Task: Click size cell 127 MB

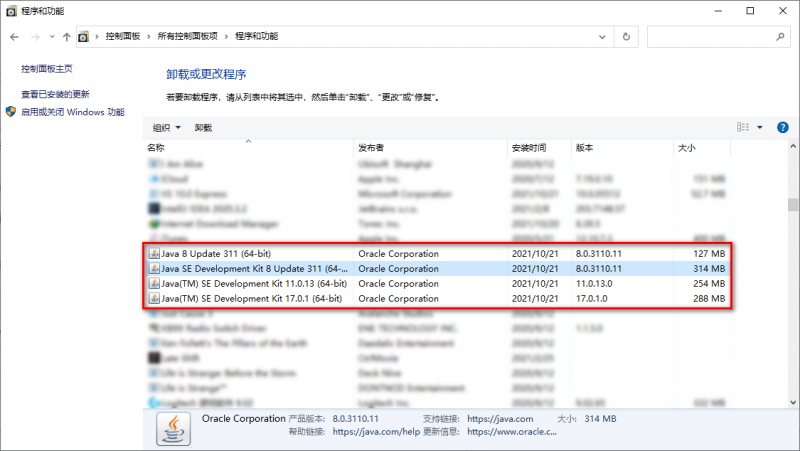Action: (x=709, y=254)
